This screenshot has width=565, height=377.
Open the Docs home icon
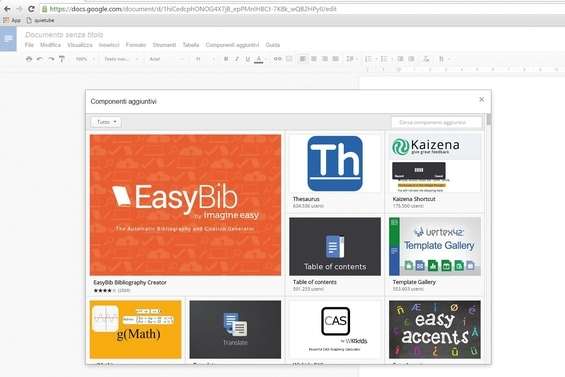[8, 39]
